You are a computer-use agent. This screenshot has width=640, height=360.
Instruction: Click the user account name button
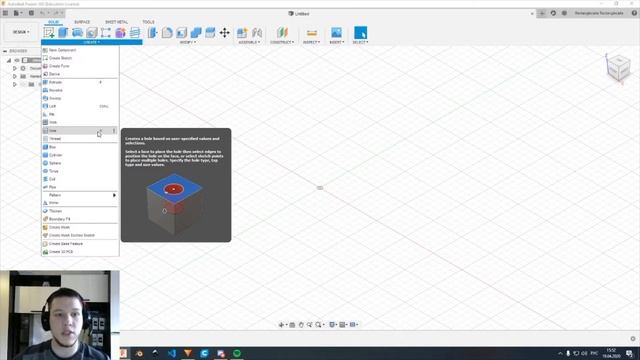(x=599, y=13)
